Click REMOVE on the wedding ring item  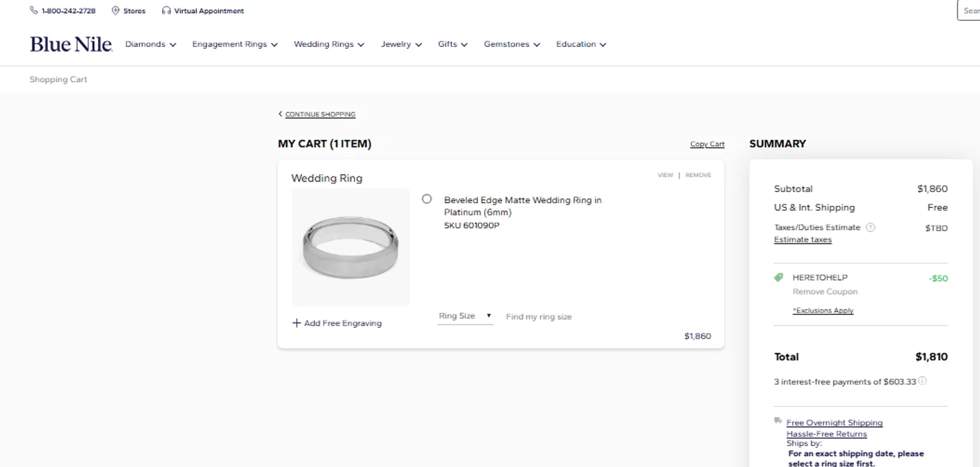[698, 175]
